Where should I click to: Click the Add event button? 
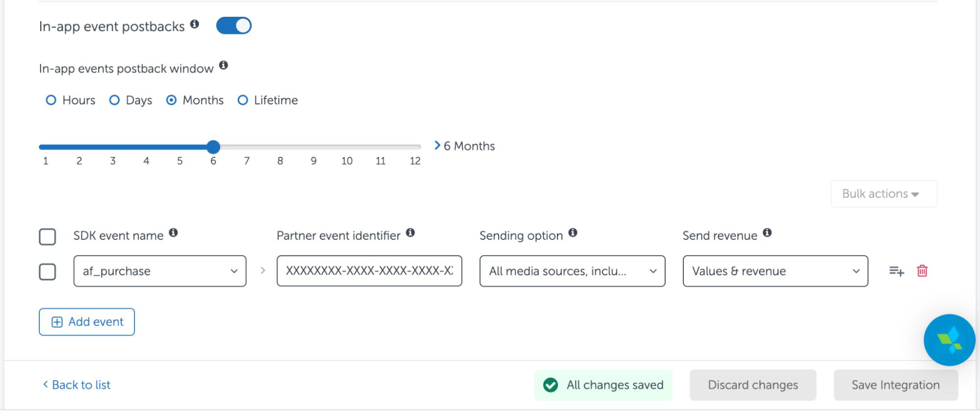click(87, 322)
